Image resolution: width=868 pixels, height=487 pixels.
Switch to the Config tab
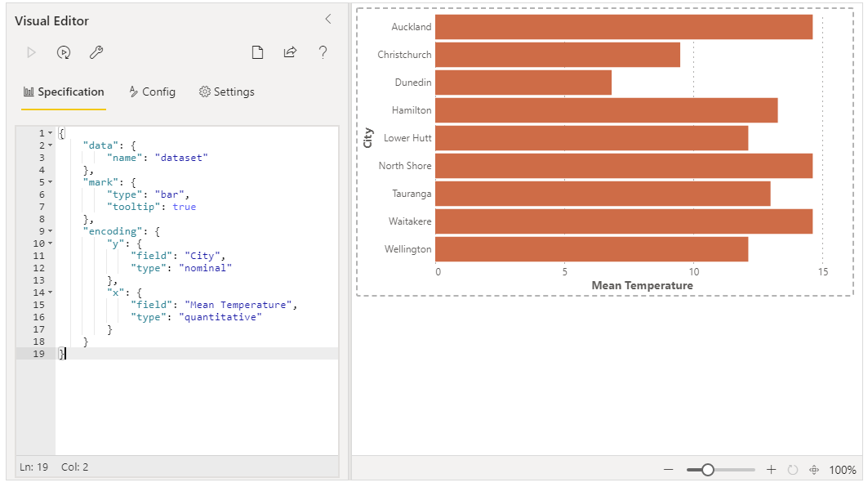(x=152, y=92)
